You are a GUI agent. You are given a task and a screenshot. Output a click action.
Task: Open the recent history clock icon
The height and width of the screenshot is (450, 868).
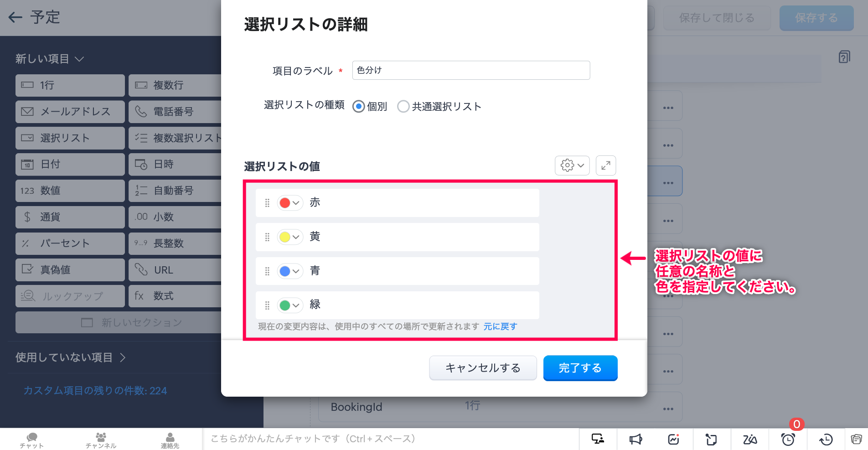(826, 439)
